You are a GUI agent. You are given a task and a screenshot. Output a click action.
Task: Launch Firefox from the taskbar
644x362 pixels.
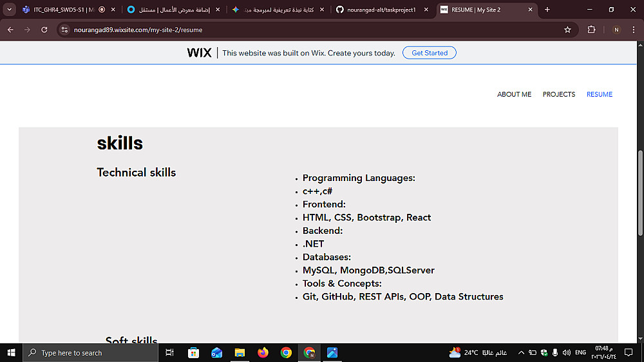(x=263, y=352)
